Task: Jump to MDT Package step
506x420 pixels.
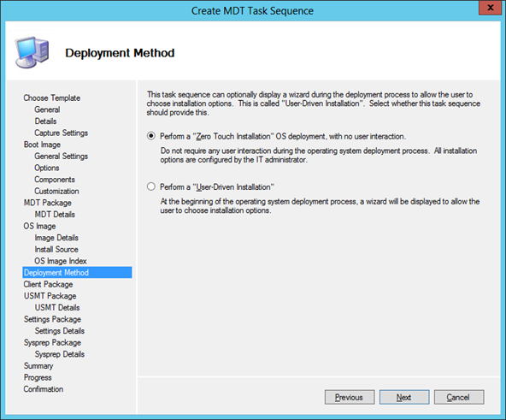Action: (48, 203)
